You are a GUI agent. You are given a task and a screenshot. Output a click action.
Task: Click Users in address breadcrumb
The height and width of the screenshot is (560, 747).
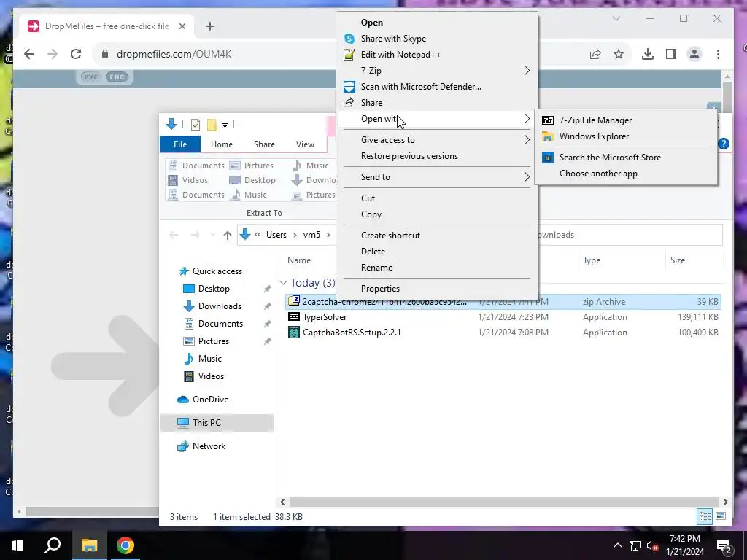pyautogui.click(x=276, y=236)
